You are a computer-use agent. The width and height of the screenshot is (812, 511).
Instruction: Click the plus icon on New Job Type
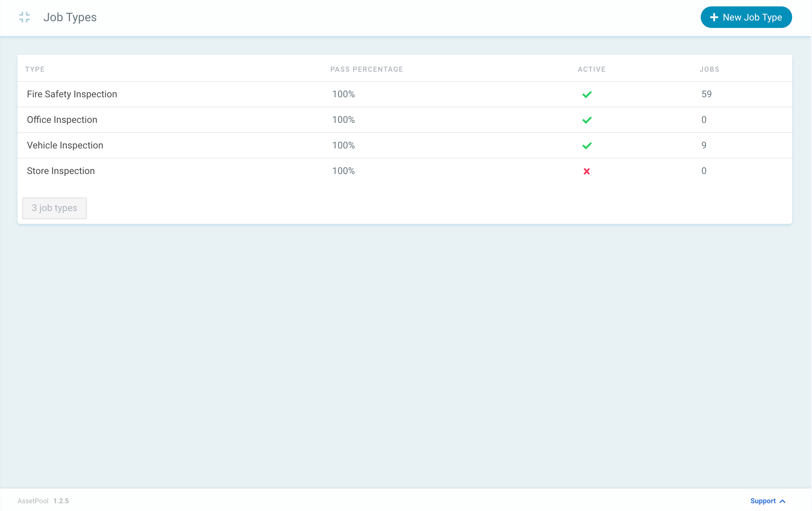coord(714,17)
